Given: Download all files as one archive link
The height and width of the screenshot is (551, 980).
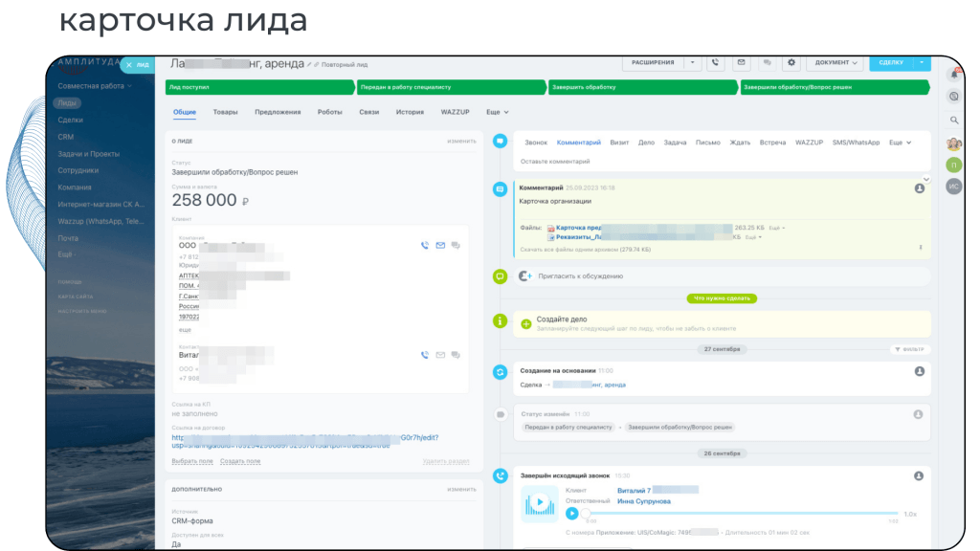Looking at the screenshot, I should coord(585,250).
